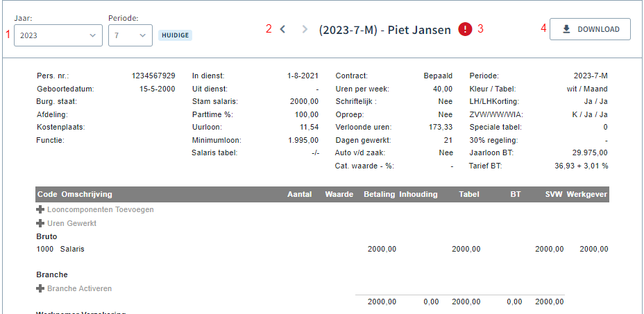This screenshot has width=644, height=314.
Task: Click the payslip title Piet Jansen
Action: (384, 30)
